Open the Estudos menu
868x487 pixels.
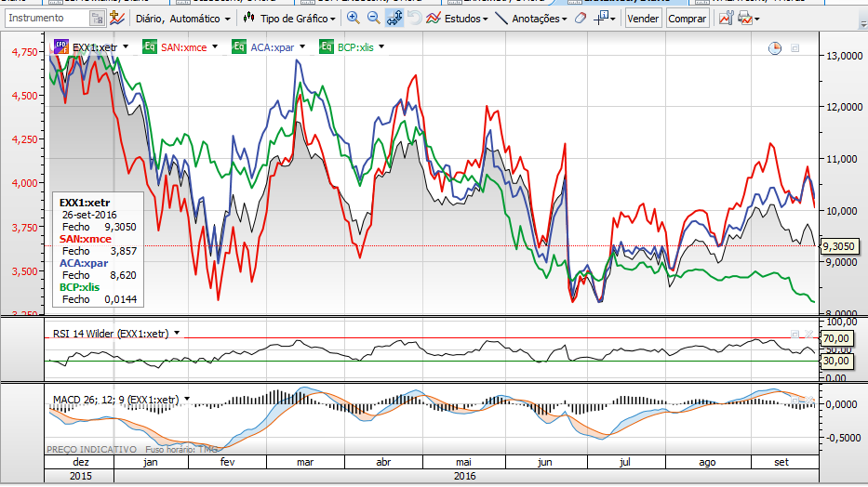pyautogui.click(x=456, y=19)
